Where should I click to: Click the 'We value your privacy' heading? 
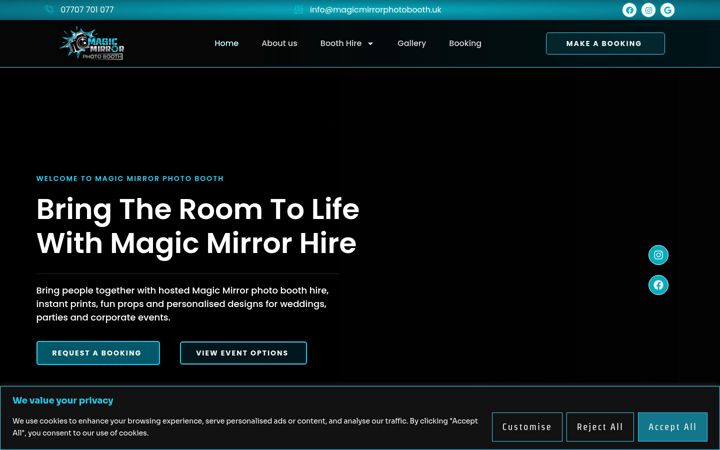(63, 400)
